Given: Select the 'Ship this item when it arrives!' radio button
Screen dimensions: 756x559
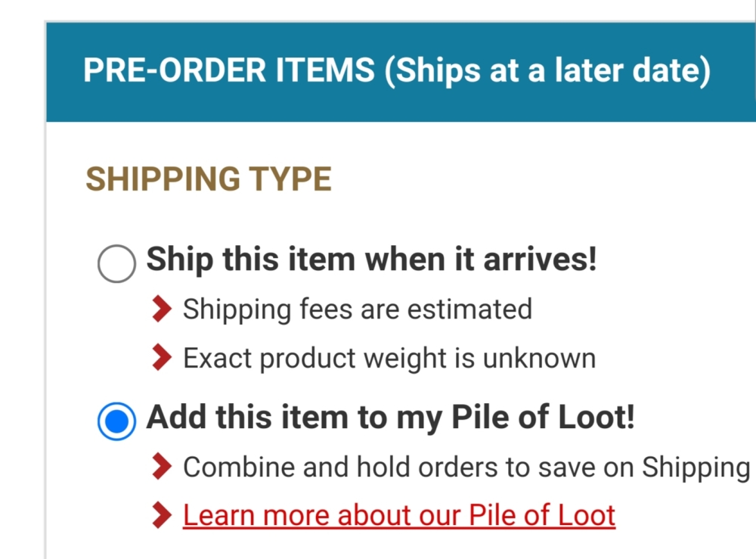Looking at the screenshot, I should tap(116, 263).
